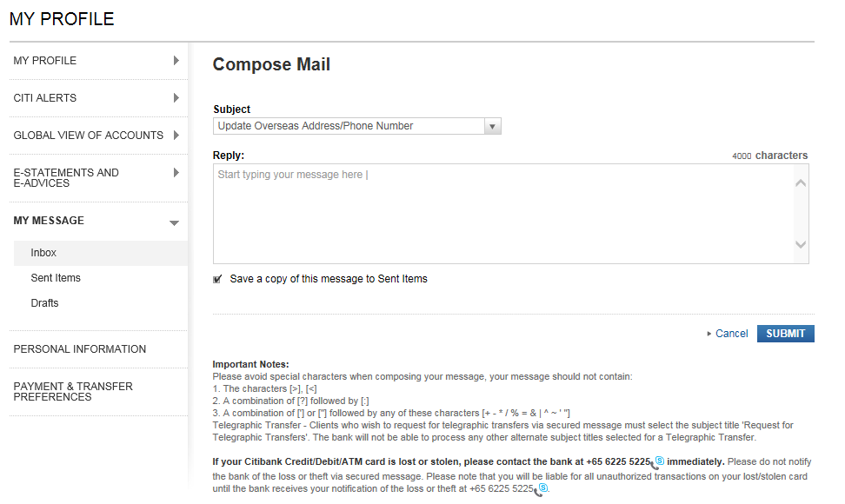Open Personal Information menu item
The image size is (845, 504).
[x=80, y=349]
